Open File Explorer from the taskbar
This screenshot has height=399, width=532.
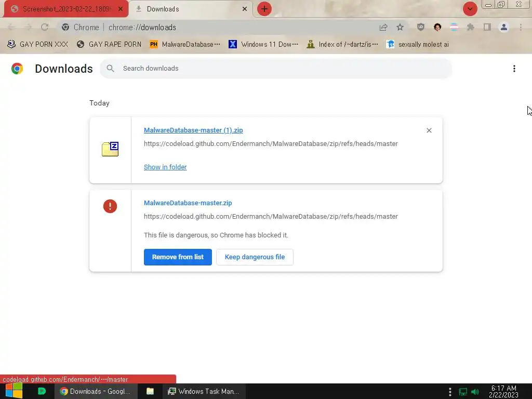point(150,391)
